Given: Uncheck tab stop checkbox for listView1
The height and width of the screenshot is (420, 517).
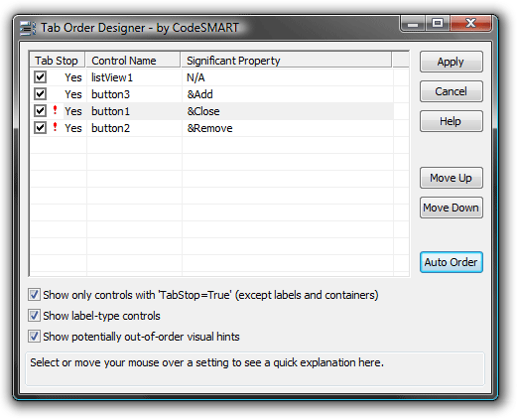Looking at the screenshot, I should [41, 77].
